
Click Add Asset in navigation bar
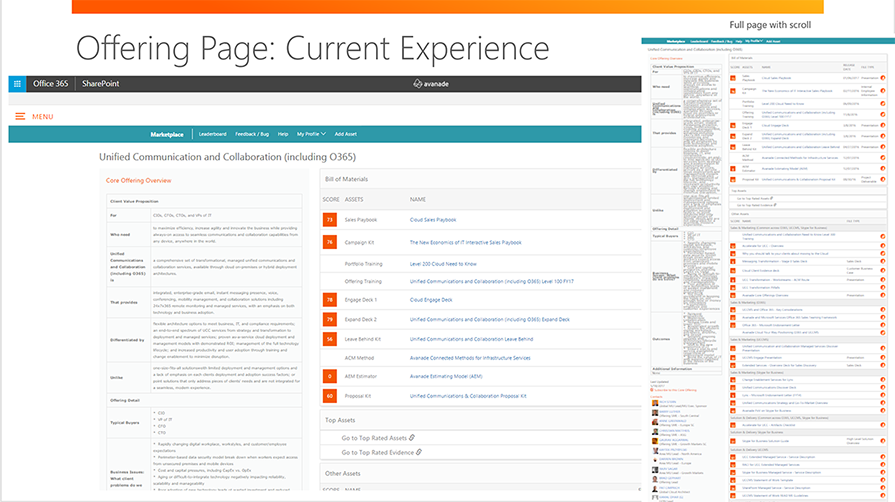(346, 133)
